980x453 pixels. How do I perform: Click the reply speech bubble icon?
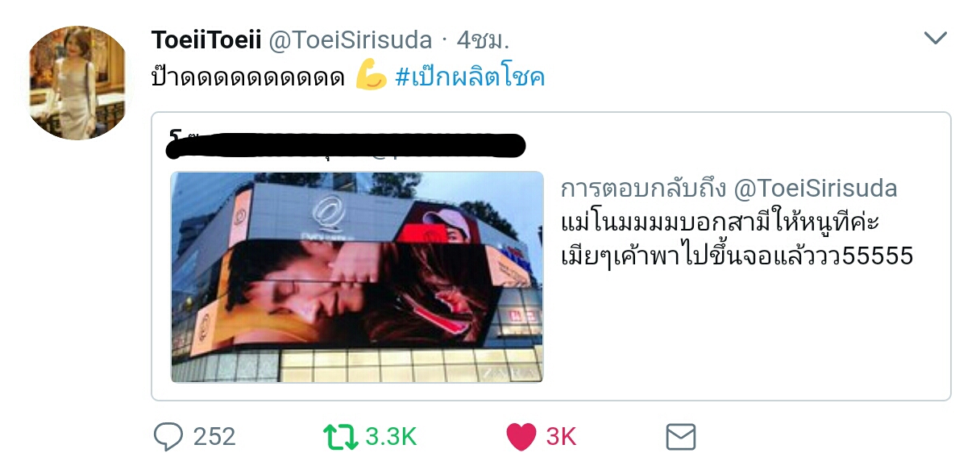168,436
